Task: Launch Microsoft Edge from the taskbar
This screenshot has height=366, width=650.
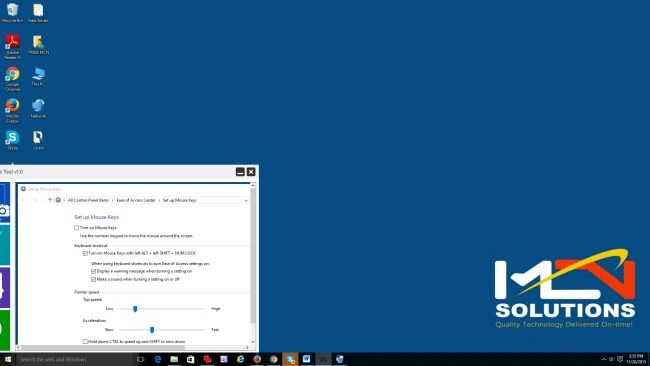Action: (x=158, y=359)
